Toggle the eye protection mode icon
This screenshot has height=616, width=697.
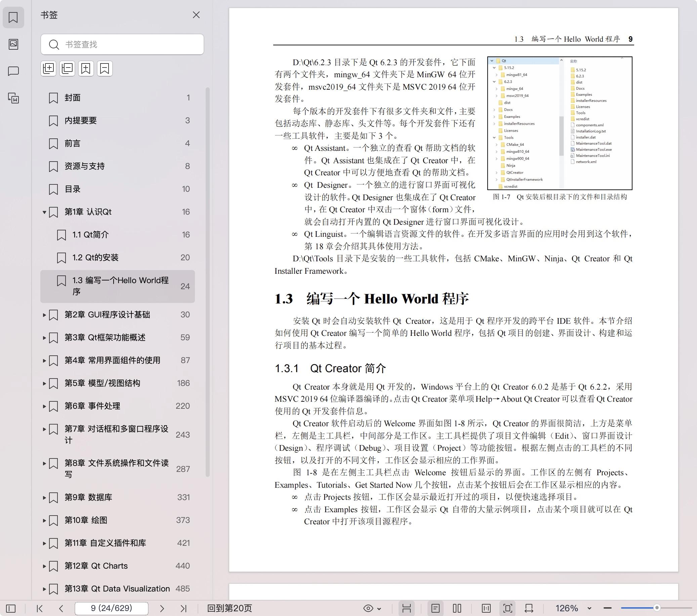368,609
